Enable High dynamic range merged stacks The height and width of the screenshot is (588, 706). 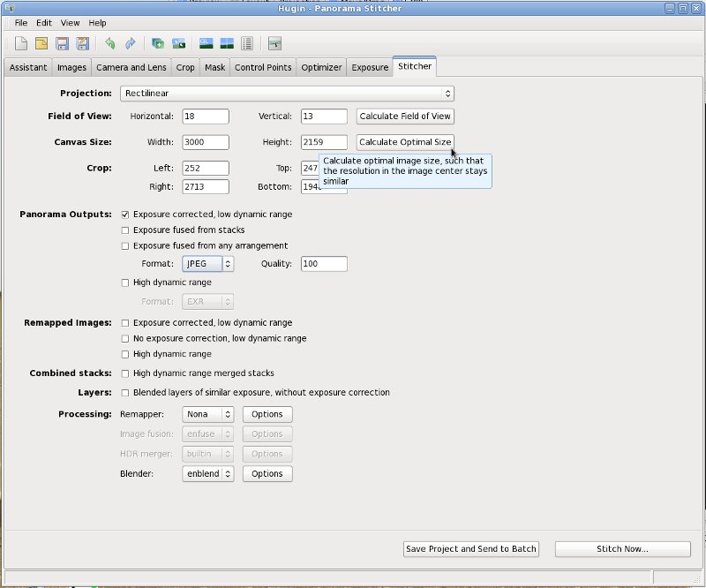coord(125,373)
